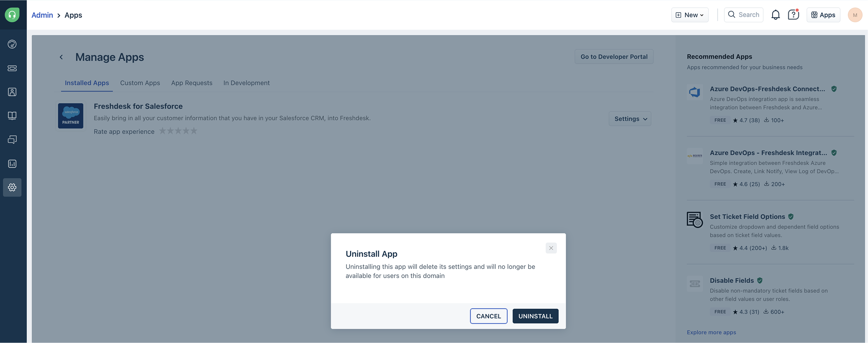Screen dimensions: 868x343
Task: Click the Search field
Action: click(743, 15)
